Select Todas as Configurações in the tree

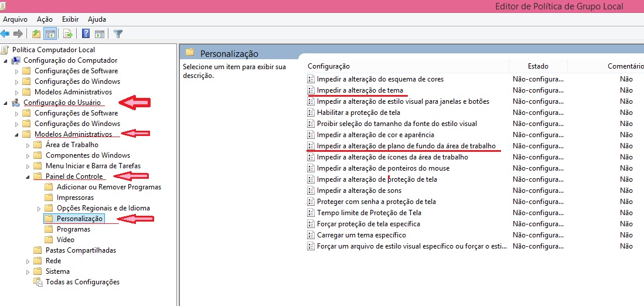(83, 282)
